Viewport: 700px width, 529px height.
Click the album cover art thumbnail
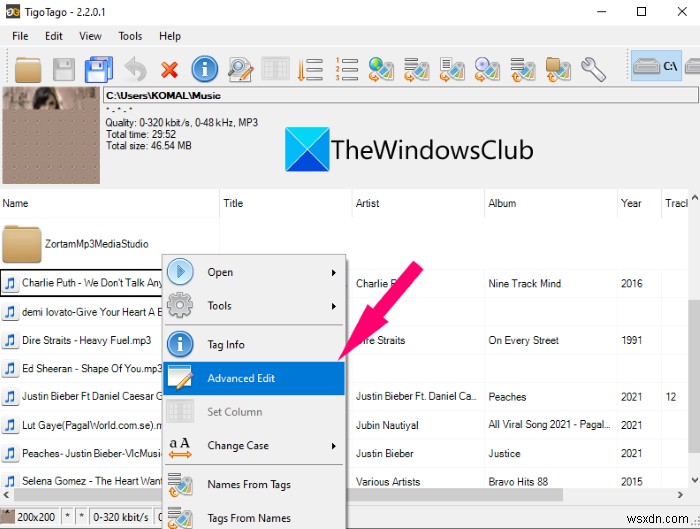point(51,135)
